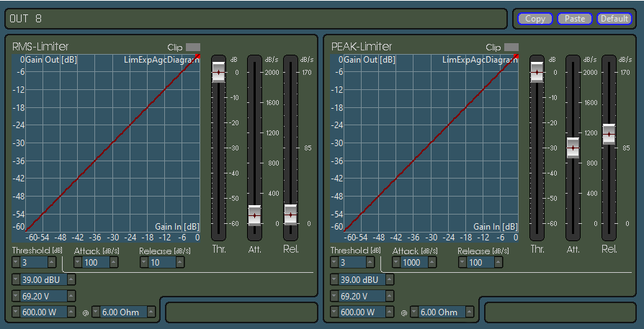Screen dimensions: 644x329
Task: Click the PEAK-Limiter Clip indicator
Action: pos(511,48)
